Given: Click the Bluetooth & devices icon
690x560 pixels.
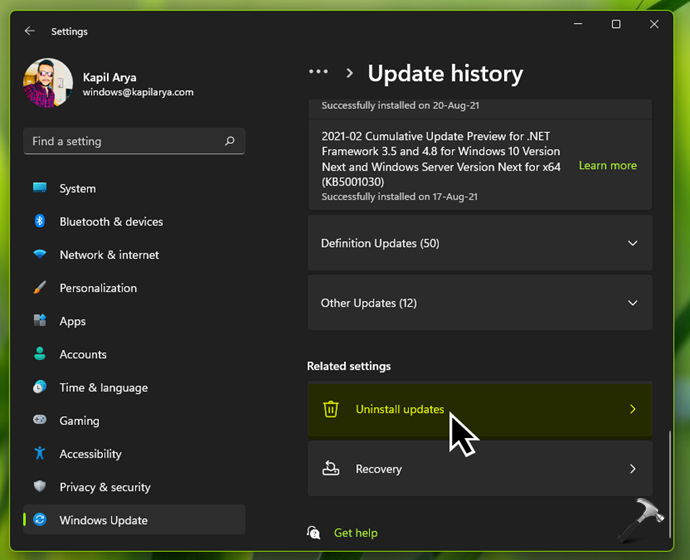Looking at the screenshot, I should point(40,221).
